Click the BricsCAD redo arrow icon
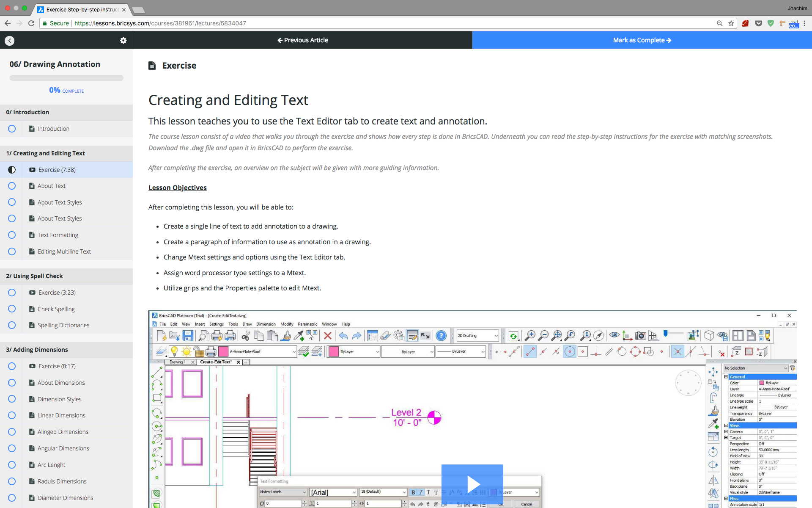 357,336
